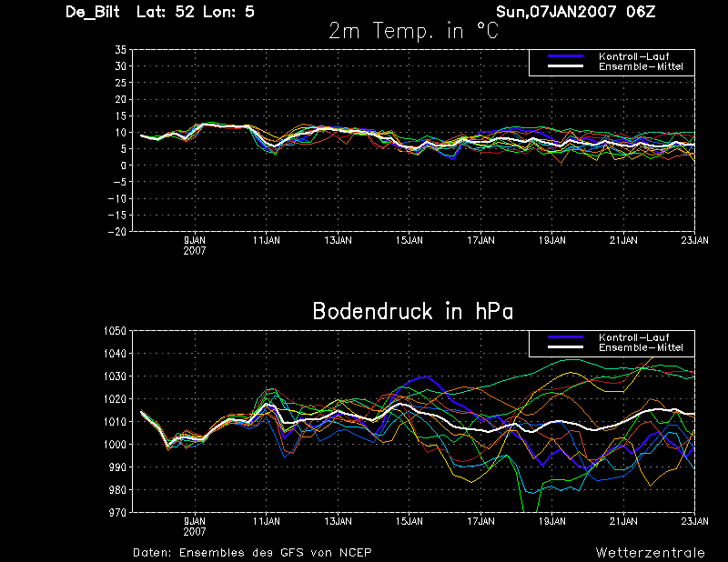Viewport: 728px width, 562px height.
Task: Click the 'Lat: 52 Lon: 5' coordinates text
Action: pos(196,12)
